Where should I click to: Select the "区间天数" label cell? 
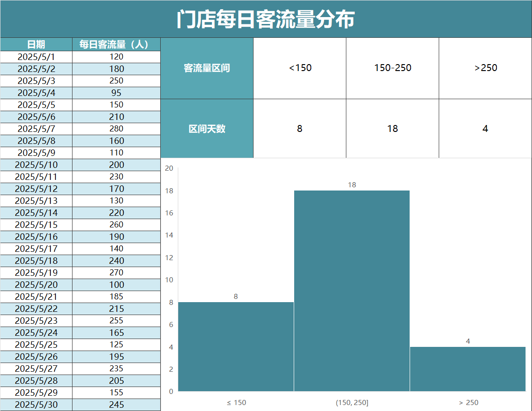pos(207,129)
